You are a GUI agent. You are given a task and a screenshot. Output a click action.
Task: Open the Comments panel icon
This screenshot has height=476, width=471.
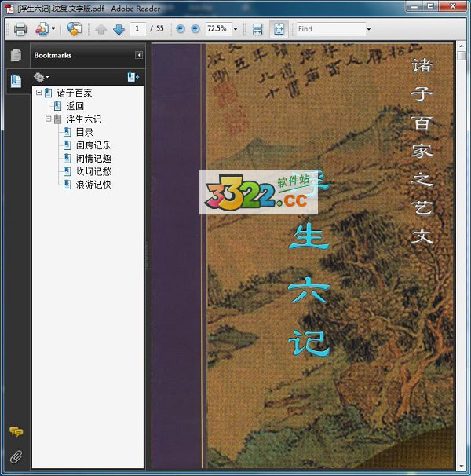point(16,431)
